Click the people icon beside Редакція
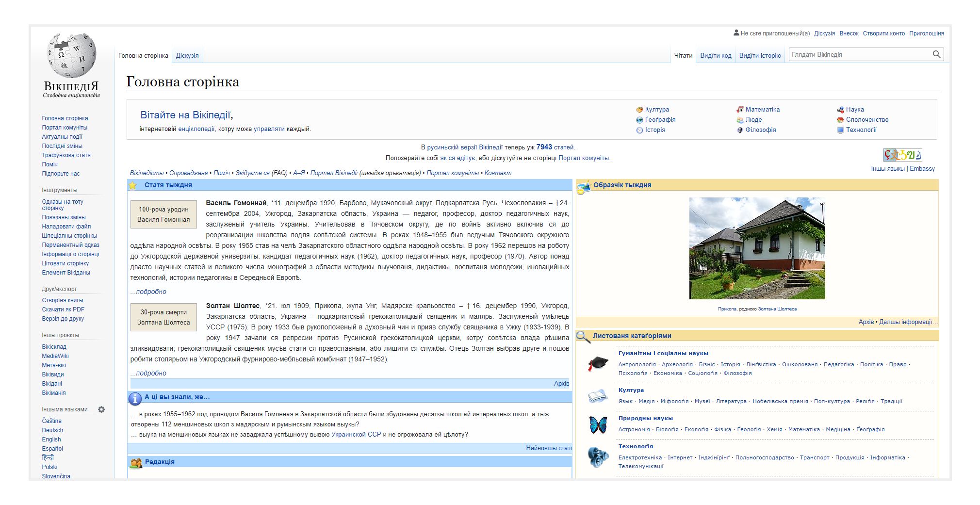This screenshot has width=980, height=505. tap(136, 463)
